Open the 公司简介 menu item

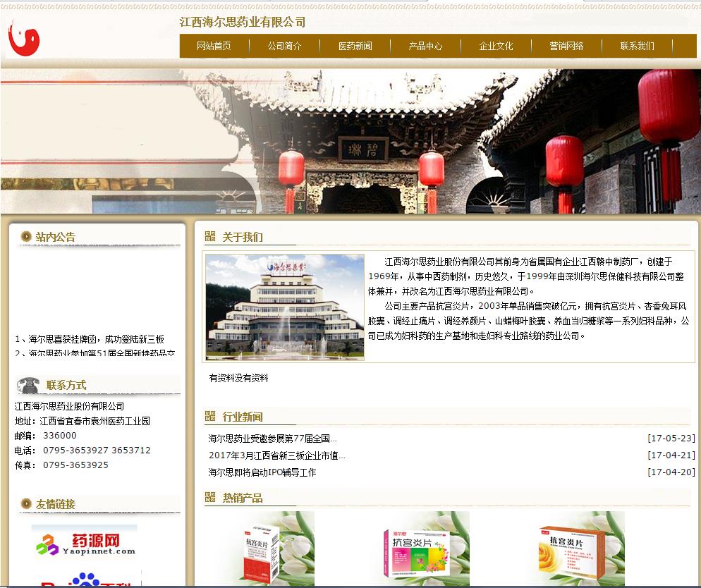tap(284, 46)
